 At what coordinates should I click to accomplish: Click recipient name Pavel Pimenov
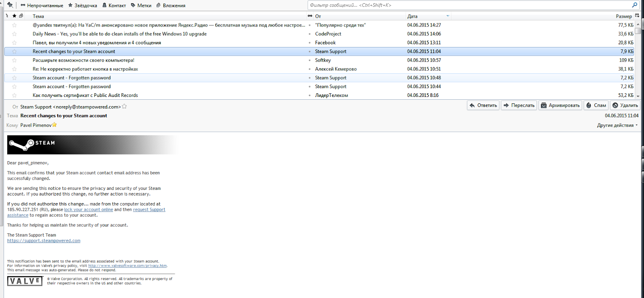click(36, 125)
